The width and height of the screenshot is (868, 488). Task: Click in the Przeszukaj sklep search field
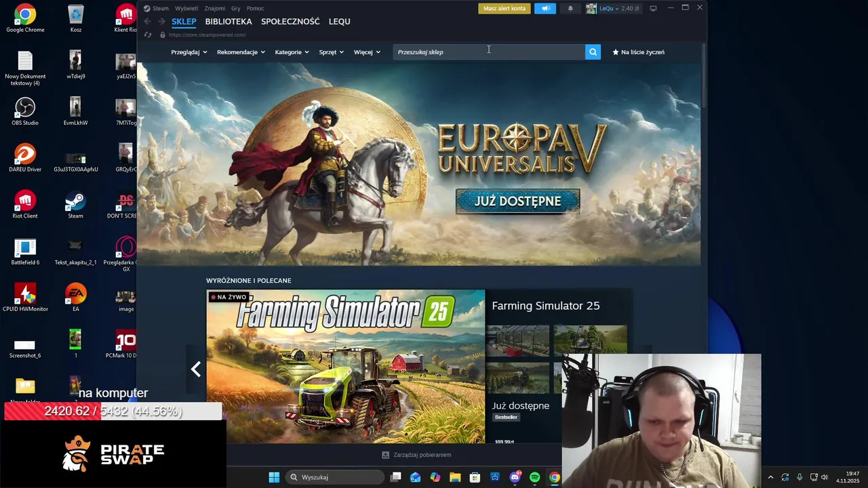(488, 52)
